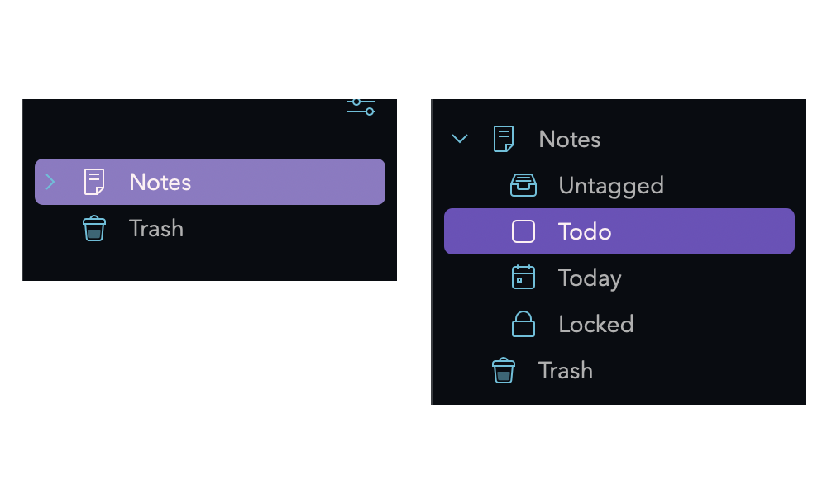The width and height of the screenshot is (827, 504).
Task: Select the Todo label text
Action: [585, 232]
